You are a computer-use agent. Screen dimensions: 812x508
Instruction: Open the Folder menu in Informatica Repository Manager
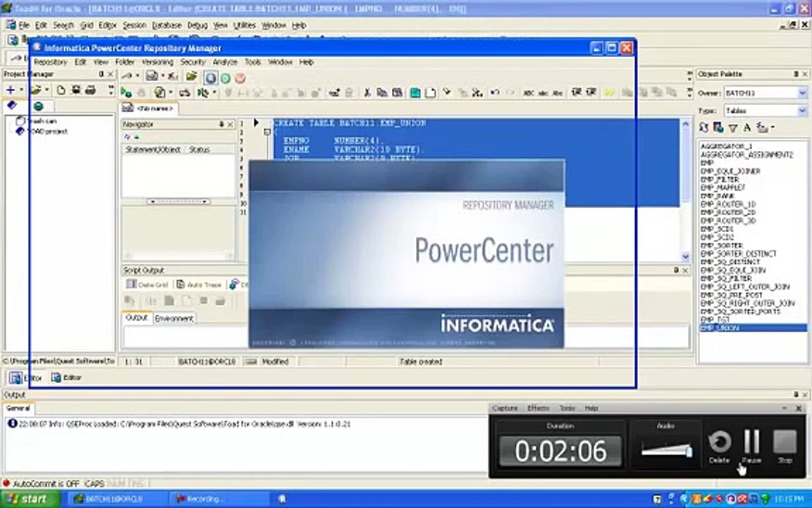[125, 62]
